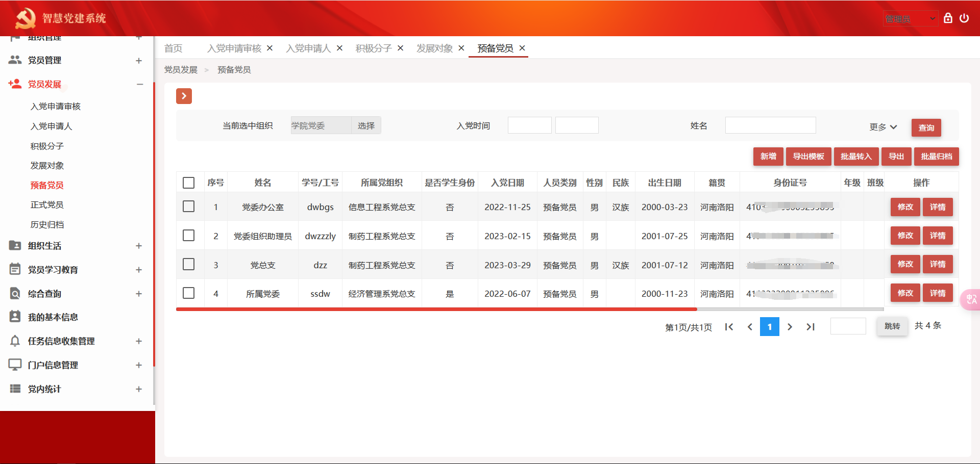Viewport: 980px width, 464px height.
Task: Click the 导出模板 button
Action: pyautogui.click(x=808, y=157)
